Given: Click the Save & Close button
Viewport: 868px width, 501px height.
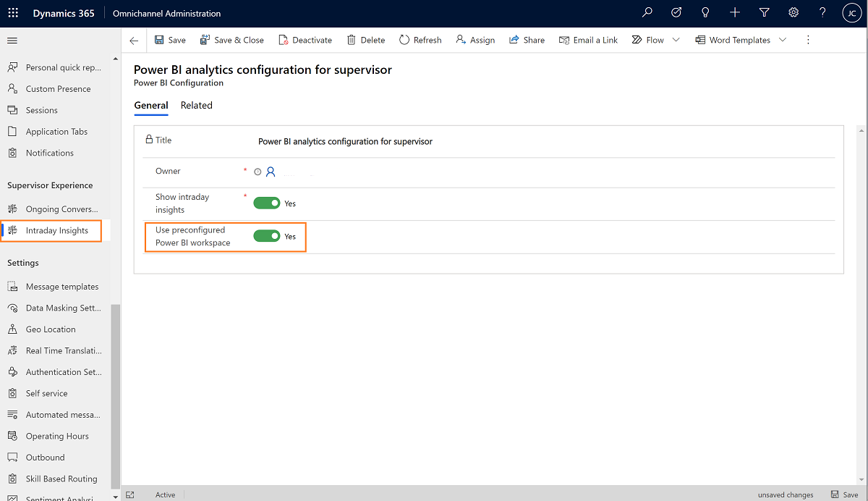Looking at the screenshot, I should pyautogui.click(x=232, y=40).
